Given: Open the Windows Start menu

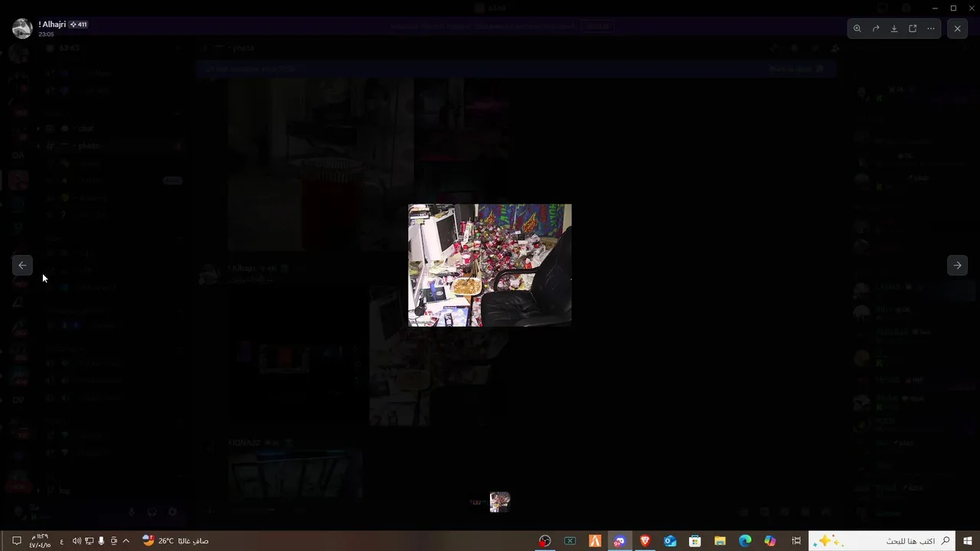Looking at the screenshot, I should 968,541.
